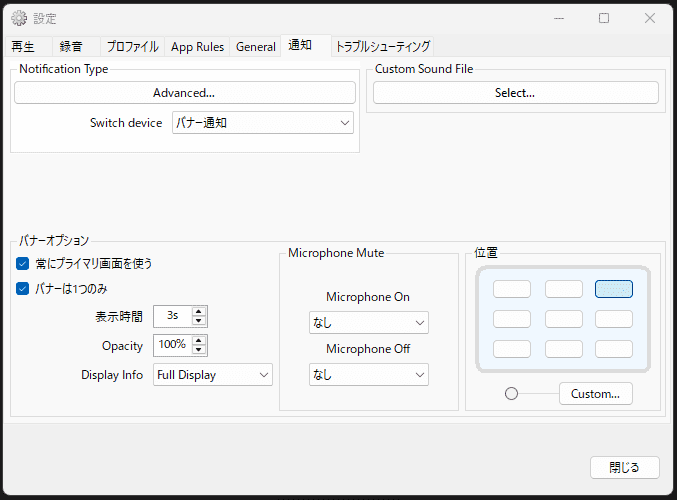Select top-right banner position
Viewport: 677px width, 500px height.
[x=614, y=289]
